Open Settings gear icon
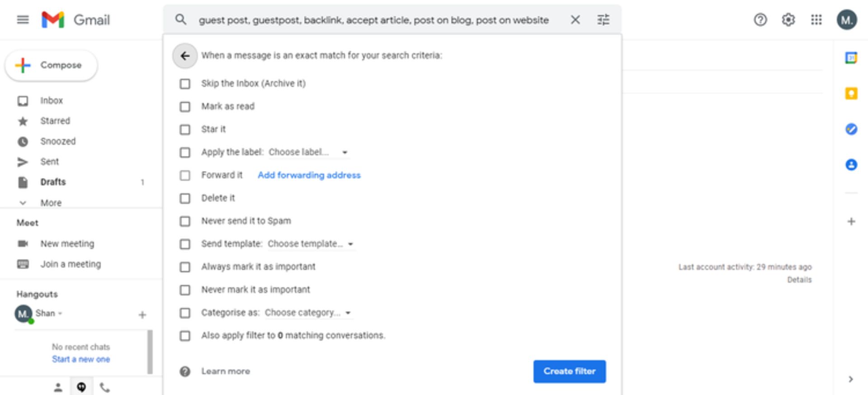Viewport: 868px width, 395px height. (788, 20)
